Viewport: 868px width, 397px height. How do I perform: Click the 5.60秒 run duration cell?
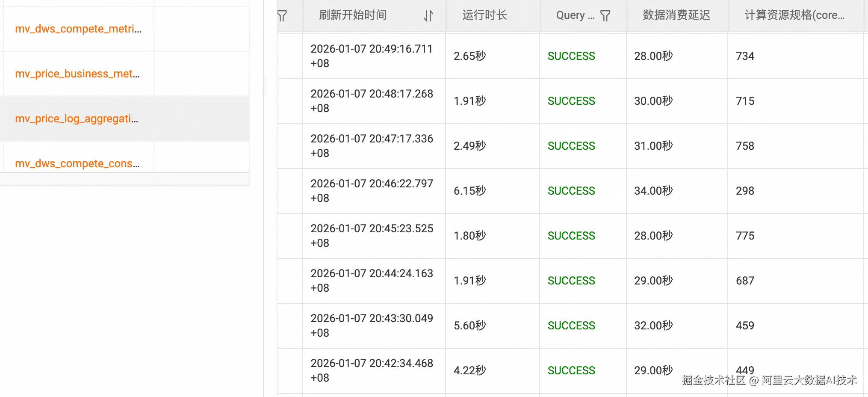coord(470,326)
